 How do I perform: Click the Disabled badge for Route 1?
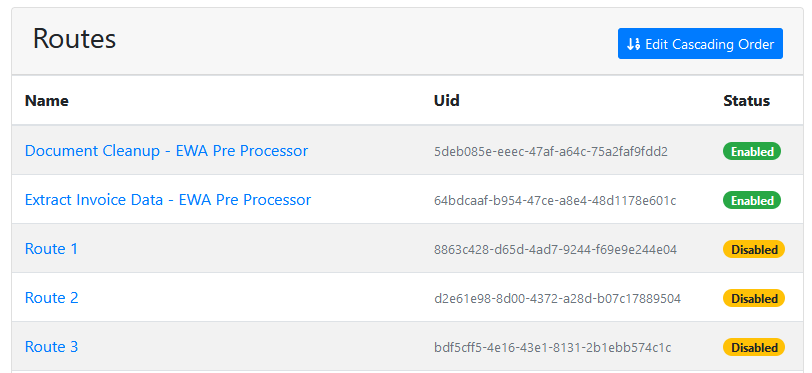click(x=754, y=249)
